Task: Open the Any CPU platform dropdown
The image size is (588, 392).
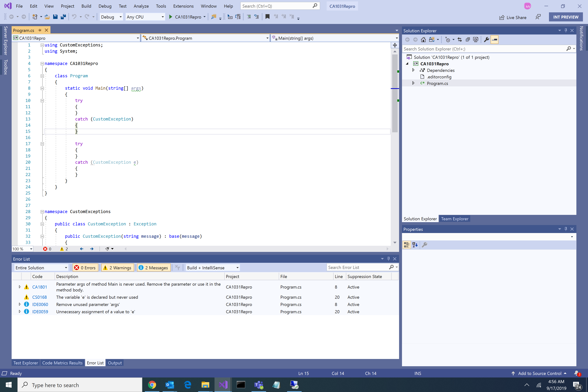Action: [145, 17]
